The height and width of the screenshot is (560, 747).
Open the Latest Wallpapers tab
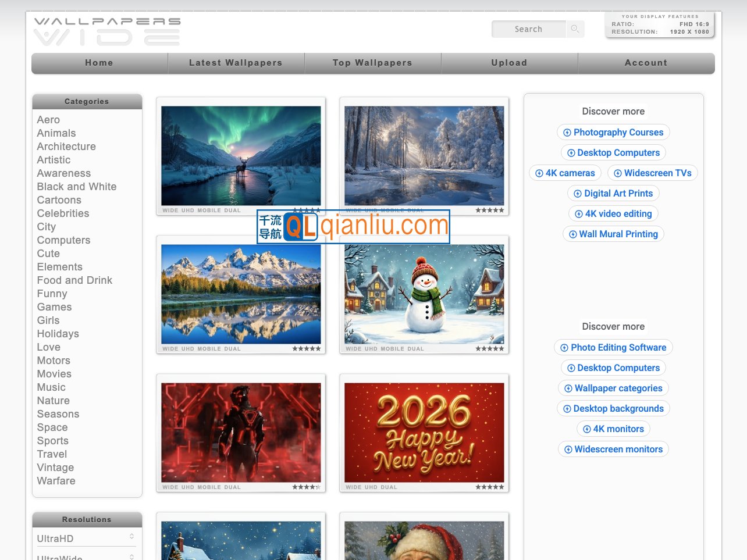coord(236,63)
